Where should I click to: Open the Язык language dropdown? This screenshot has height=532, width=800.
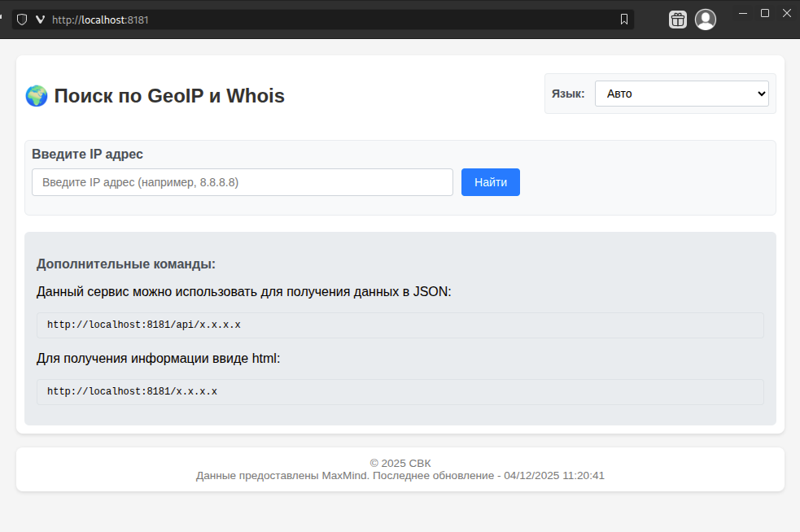coord(681,93)
